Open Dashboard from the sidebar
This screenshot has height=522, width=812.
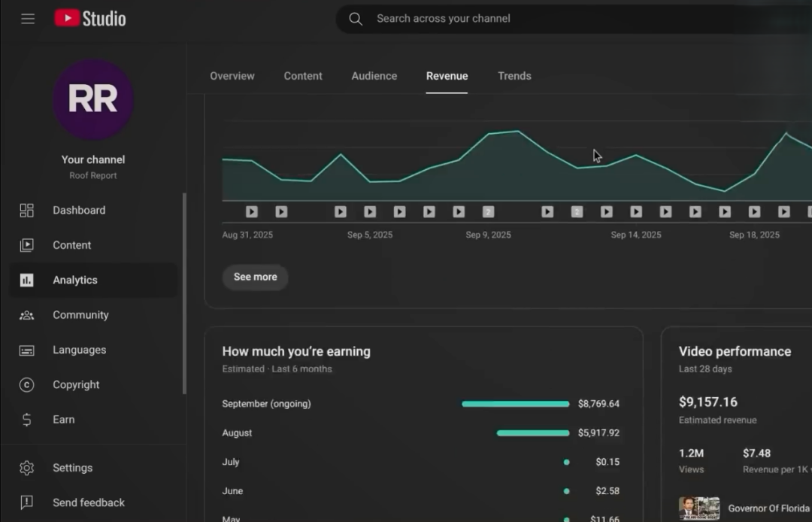[x=78, y=211]
